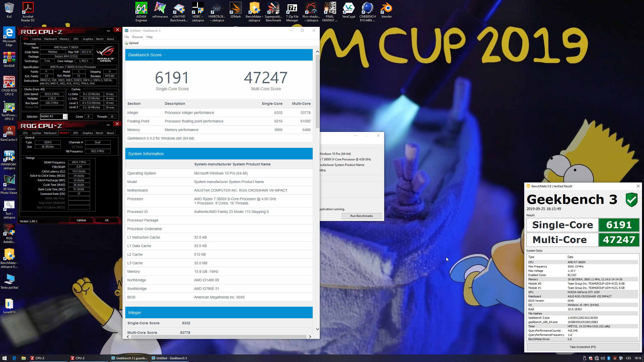Open 7-Zip File Manager desktop icon

292,12
